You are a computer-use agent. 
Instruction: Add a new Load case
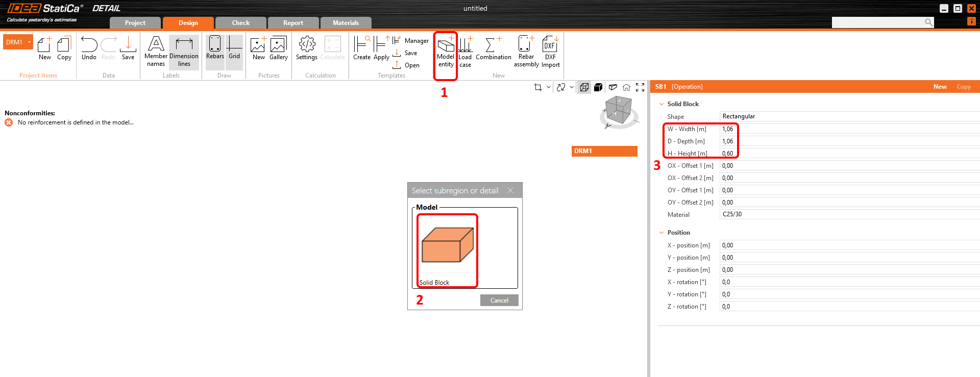click(x=465, y=46)
